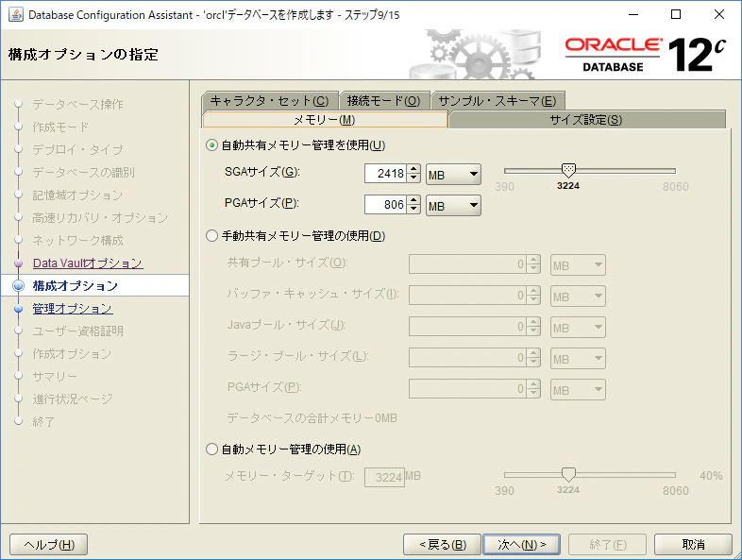This screenshot has width=742, height=560.
Task: Select manual shared memory management radio button
Action: (x=211, y=236)
